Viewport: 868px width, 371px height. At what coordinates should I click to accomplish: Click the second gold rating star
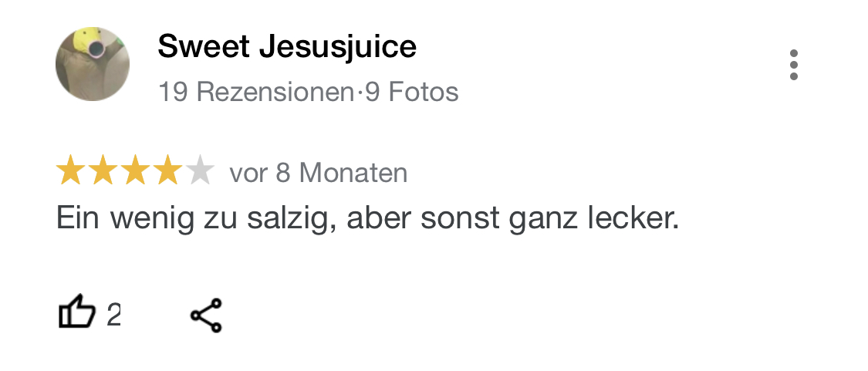pyautogui.click(x=103, y=172)
